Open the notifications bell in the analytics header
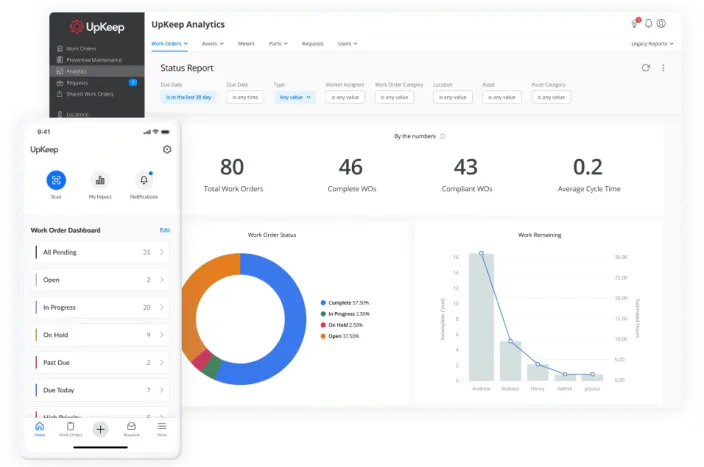Screen dimensions: 704x467 tap(648, 23)
